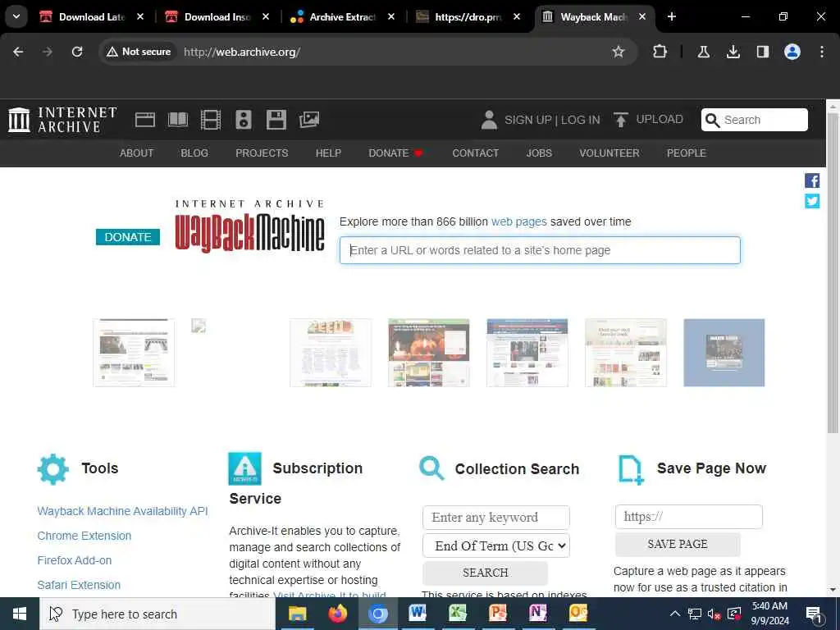The width and height of the screenshot is (840, 630).
Task: Expand the End Of Term collection dropdown
Action: pos(496,546)
